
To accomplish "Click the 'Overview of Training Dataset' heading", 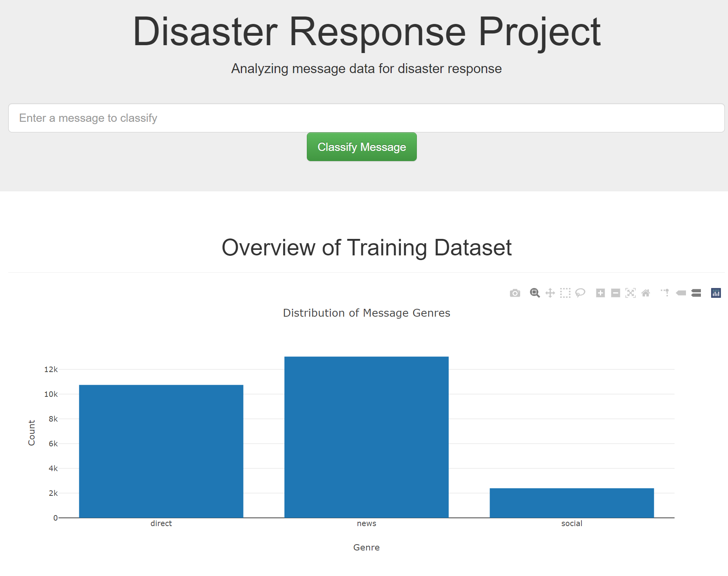I will click(x=366, y=248).
